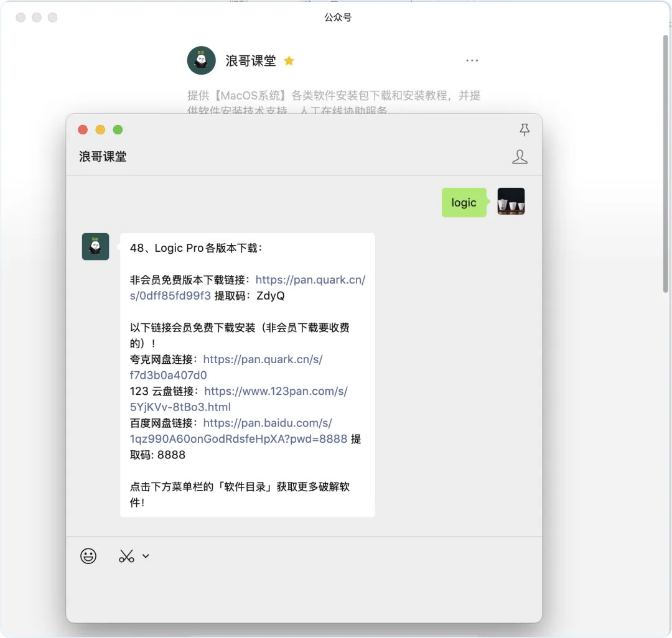Minimize the chat window with yellow button
Viewport: 672px width, 638px height.
tap(100, 130)
